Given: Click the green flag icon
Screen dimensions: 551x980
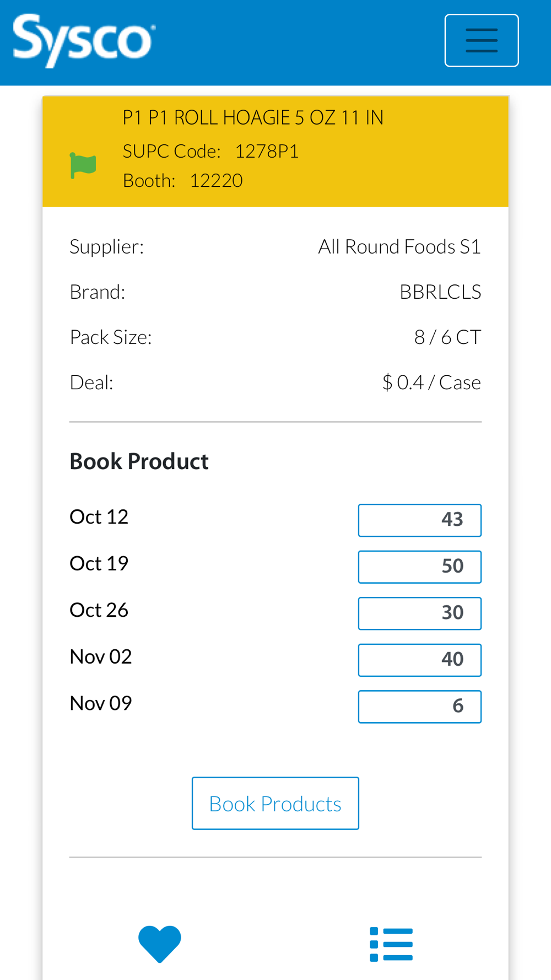Looking at the screenshot, I should pyautogui.click(x=83, y=165).
